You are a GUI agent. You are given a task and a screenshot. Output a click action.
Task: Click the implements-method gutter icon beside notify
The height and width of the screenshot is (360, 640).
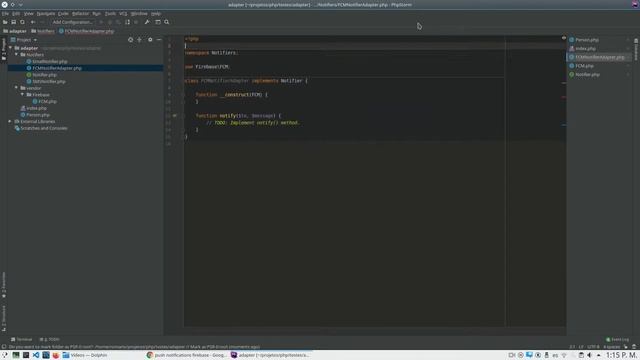point(175,116)
